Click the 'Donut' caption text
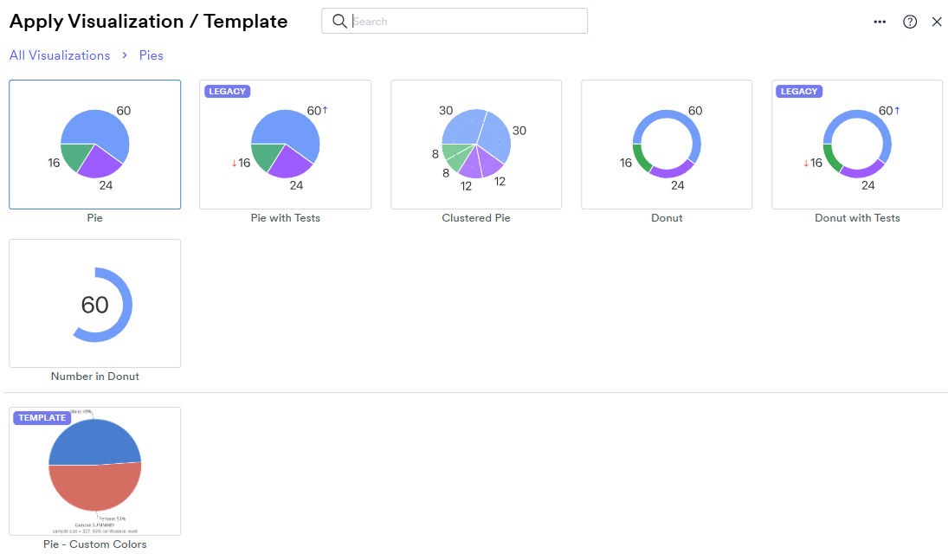Viewport: 948px width, 560px height. tap(667, 218)
